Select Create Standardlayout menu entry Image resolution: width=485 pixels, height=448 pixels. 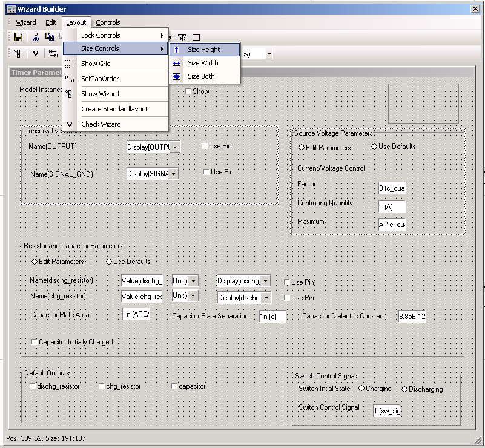114,109
